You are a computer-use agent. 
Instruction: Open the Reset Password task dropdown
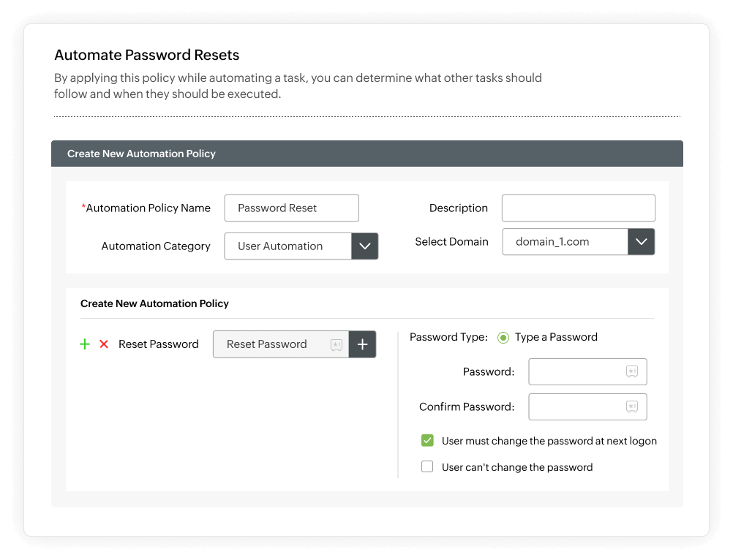[x=282, y=344]
